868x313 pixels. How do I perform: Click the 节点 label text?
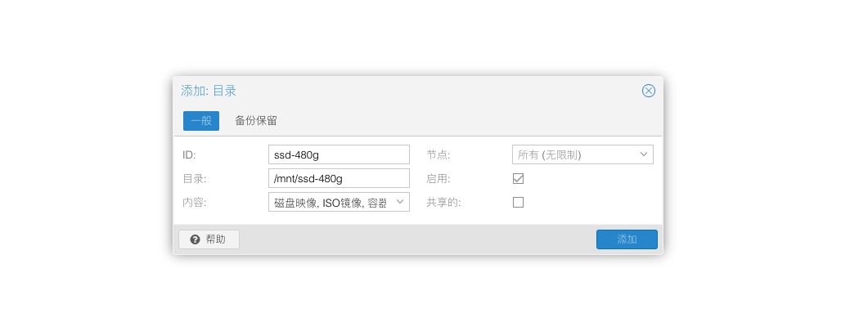[438, 155]
